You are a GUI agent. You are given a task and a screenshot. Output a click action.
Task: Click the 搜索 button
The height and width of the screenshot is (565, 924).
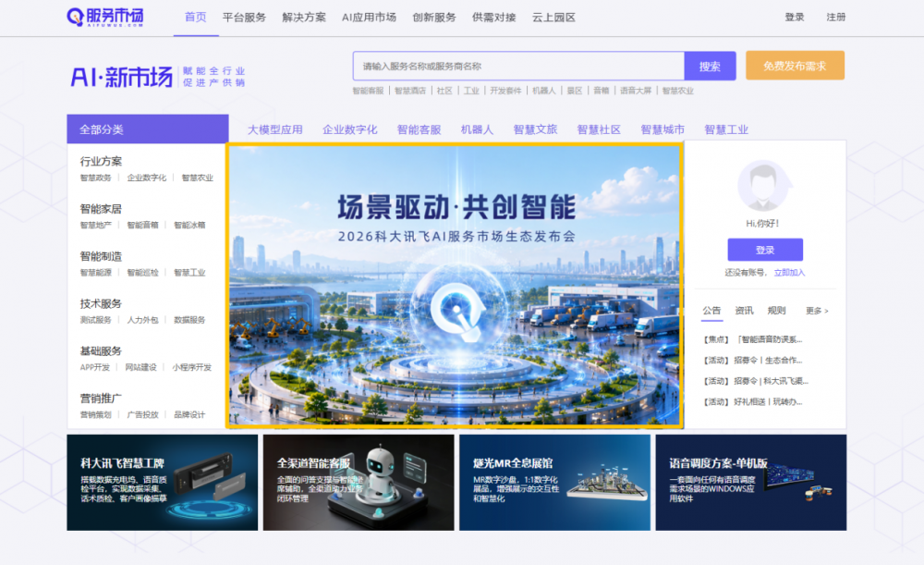click(x=710, y=66)
